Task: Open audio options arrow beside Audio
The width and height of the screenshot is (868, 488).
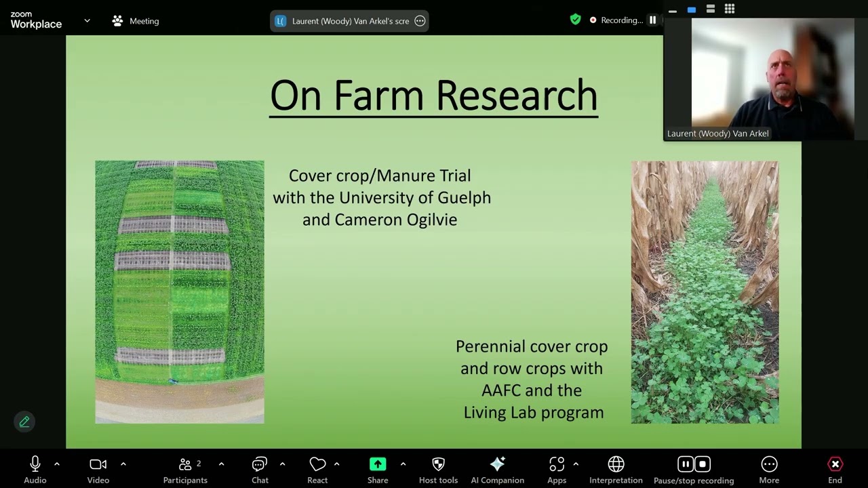Action: point(57,464)
